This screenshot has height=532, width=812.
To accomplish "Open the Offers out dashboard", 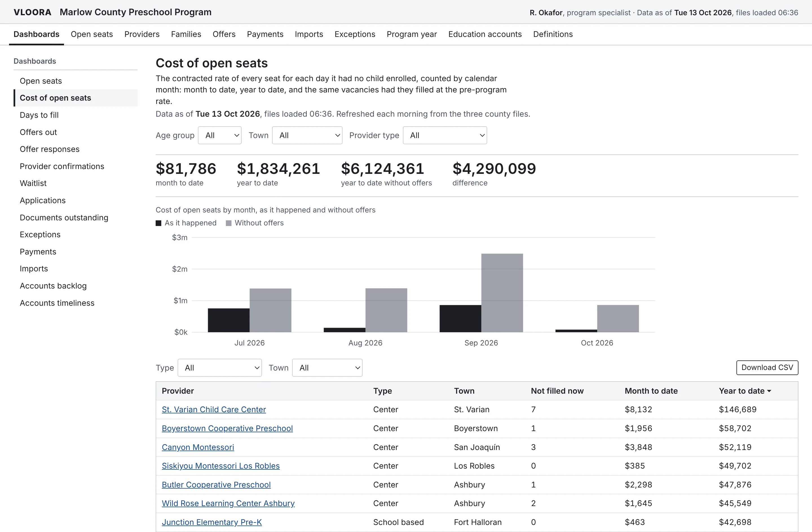I will (x=75, y=132).
